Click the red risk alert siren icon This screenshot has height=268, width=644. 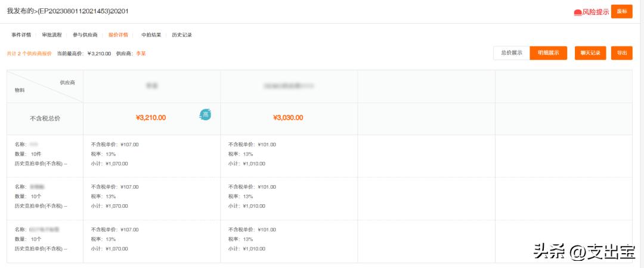577,12
